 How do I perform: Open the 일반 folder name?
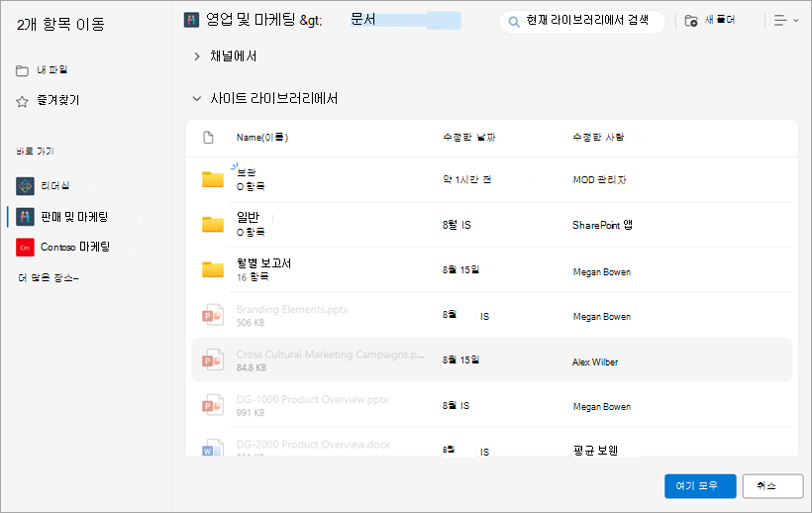[x=248, y=218]
